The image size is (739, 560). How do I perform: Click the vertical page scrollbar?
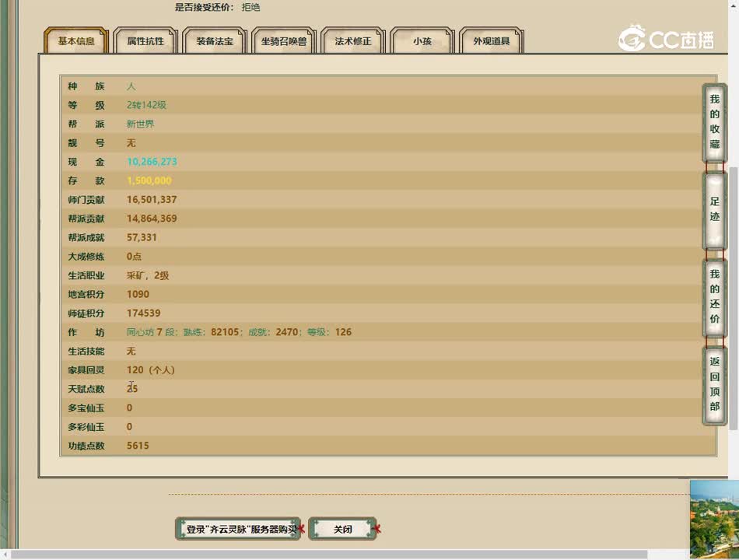[x=734, y=298]
